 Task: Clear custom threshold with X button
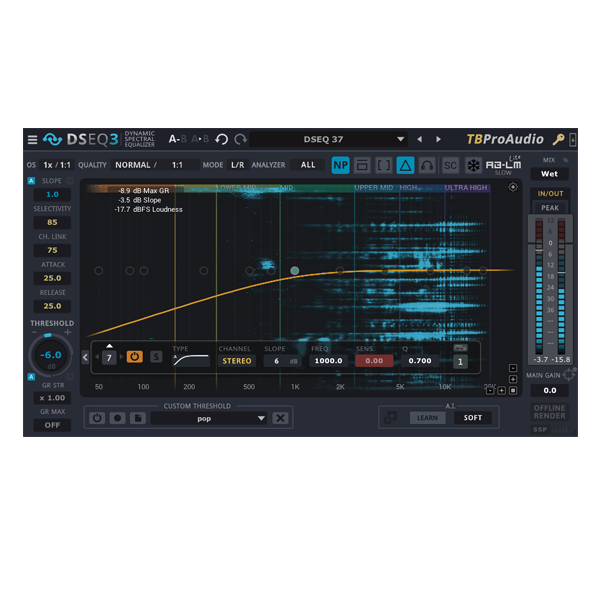(x=280, y=418)
